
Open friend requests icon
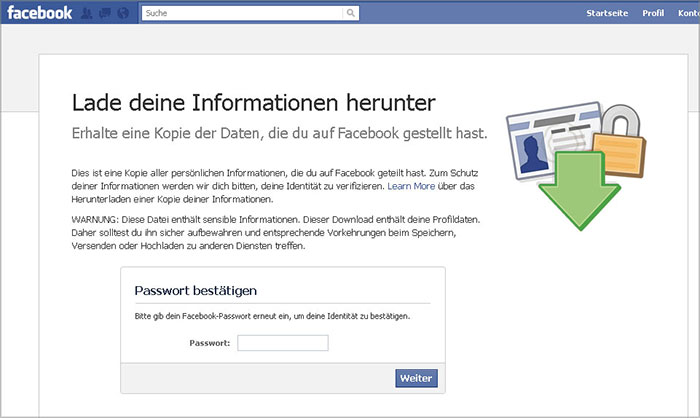click(x=87, y=13)
